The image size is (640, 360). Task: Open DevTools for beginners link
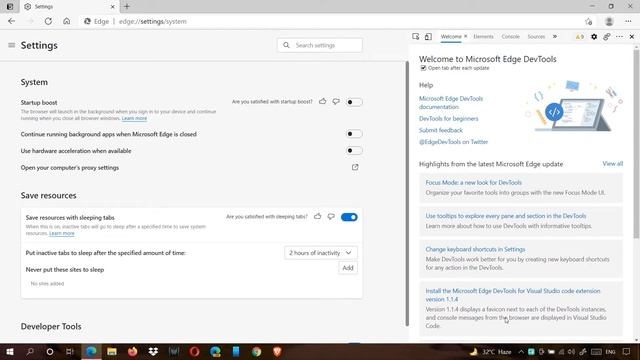pos(448,119)
